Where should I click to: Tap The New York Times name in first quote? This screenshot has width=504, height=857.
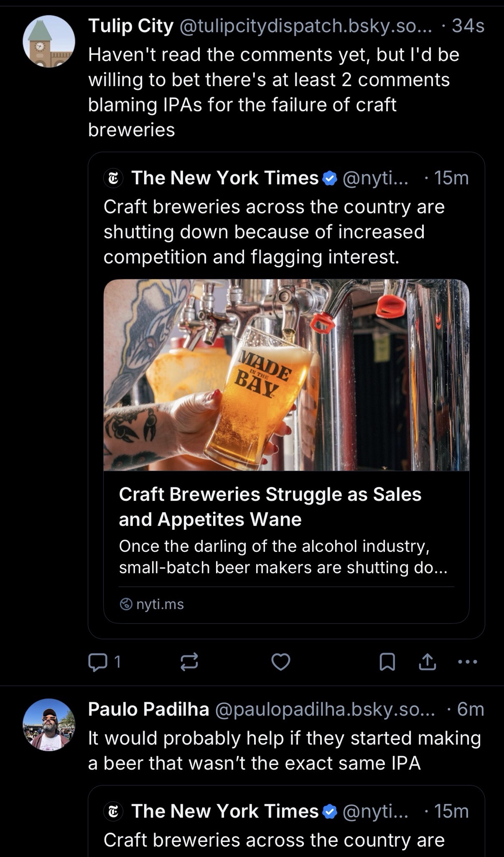pyautogui.click(x=225, y=178)
